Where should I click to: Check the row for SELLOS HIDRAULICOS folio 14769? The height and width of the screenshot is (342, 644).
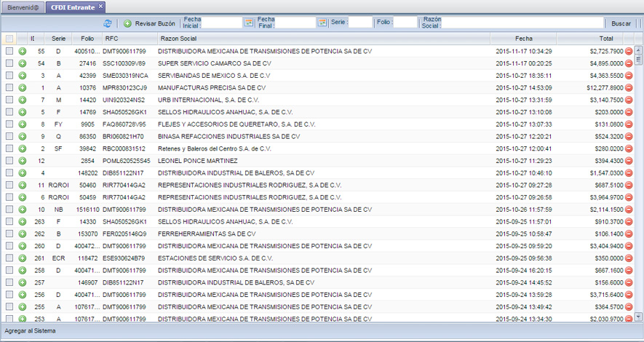pyautogui.click(x=9, y=111)
